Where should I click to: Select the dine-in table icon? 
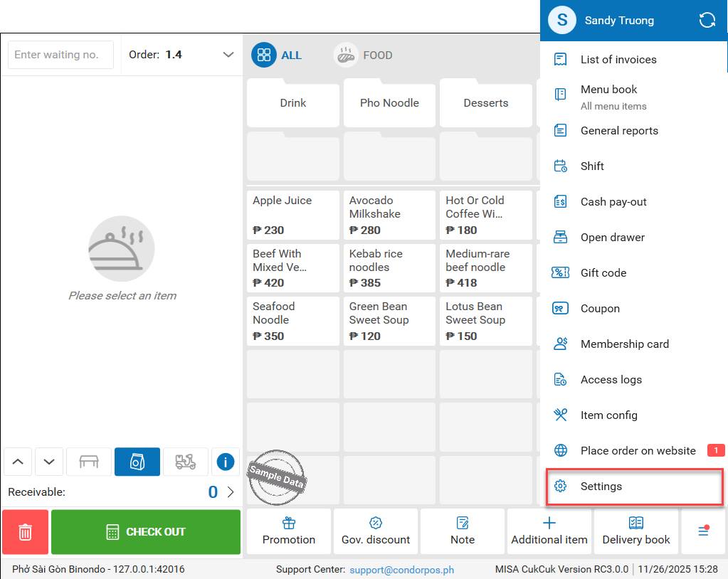89,462
